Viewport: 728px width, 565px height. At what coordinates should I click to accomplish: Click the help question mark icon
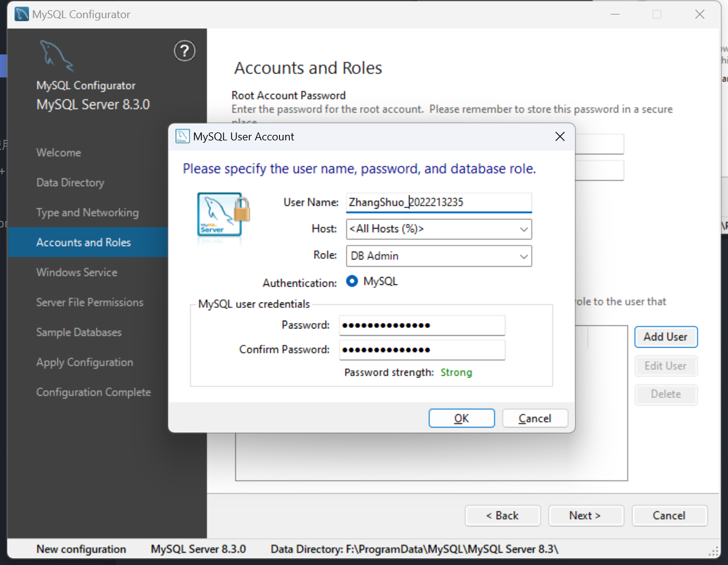185,51
